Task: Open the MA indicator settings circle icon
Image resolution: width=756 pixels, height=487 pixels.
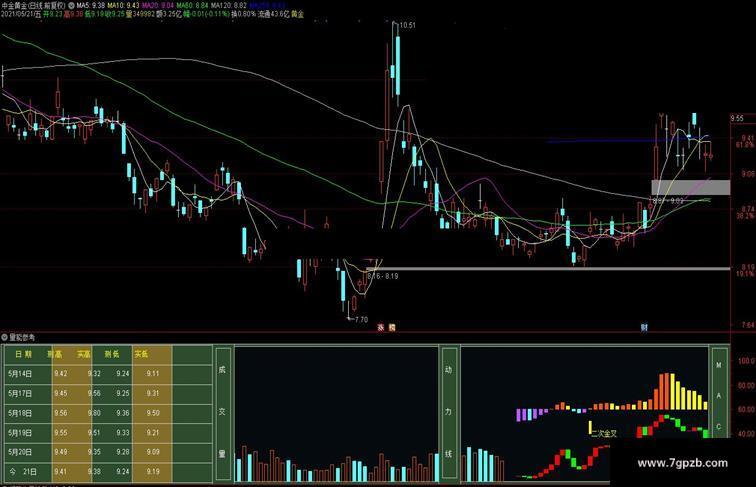Action: tap(71, 6)
